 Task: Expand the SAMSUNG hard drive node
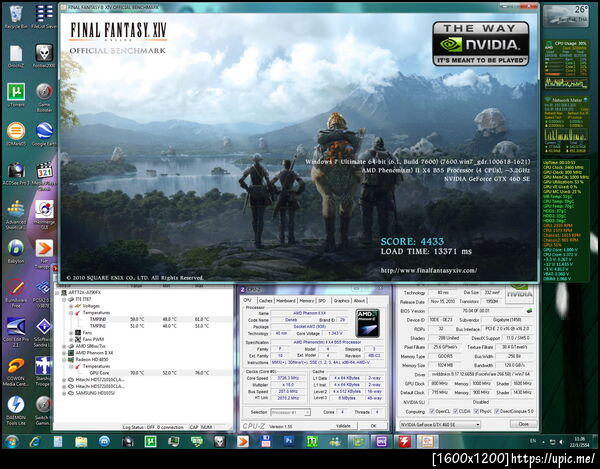pyautogui.click(x=64, y=393)
